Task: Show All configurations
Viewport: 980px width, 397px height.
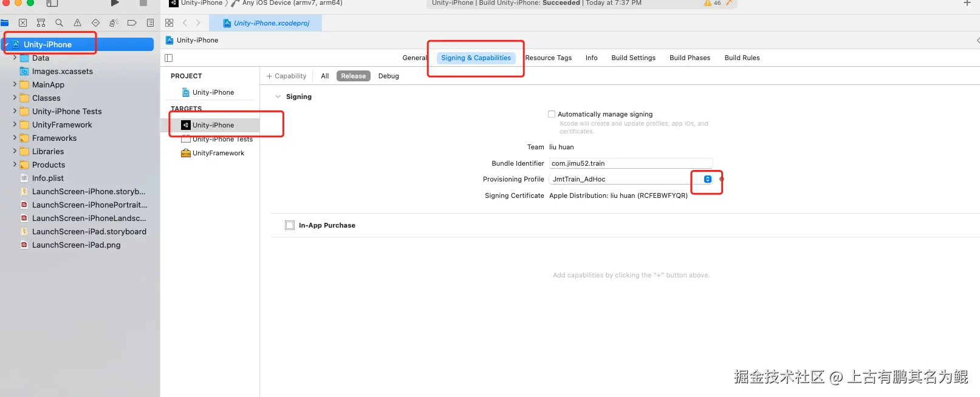Action: [x=325, y=76]
